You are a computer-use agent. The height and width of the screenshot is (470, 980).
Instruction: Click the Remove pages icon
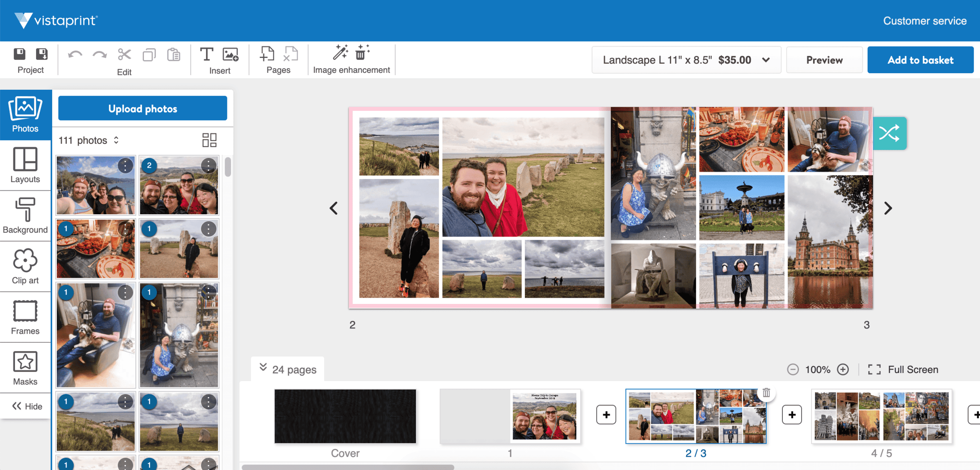pyautogui.click(x=290, y=54)
